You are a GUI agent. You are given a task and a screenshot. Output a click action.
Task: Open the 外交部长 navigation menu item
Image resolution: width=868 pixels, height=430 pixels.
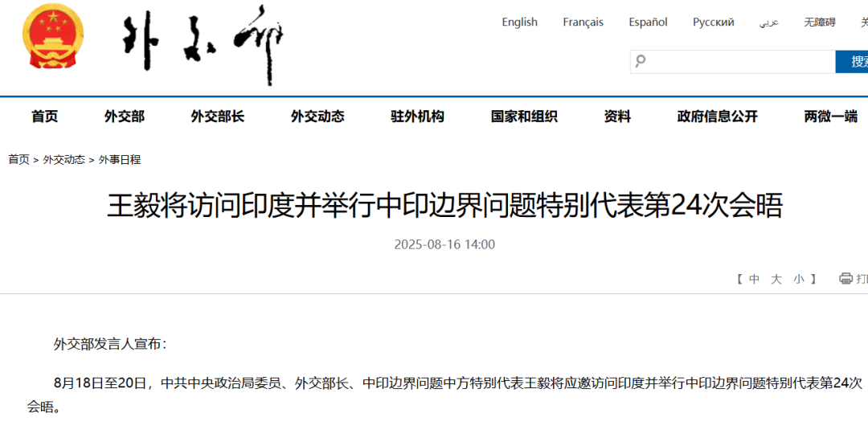coord(218,117)
